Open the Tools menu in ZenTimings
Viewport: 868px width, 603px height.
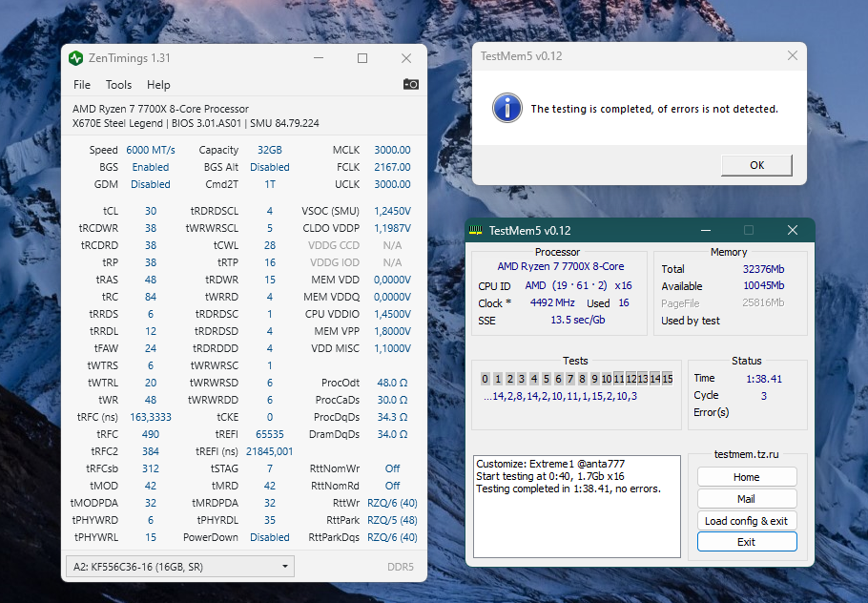pos(118,85)
